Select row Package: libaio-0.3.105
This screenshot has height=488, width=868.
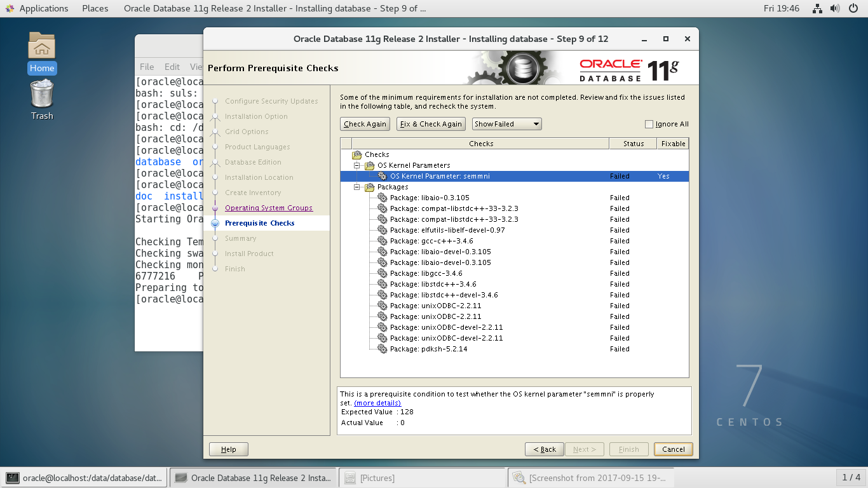515,198
